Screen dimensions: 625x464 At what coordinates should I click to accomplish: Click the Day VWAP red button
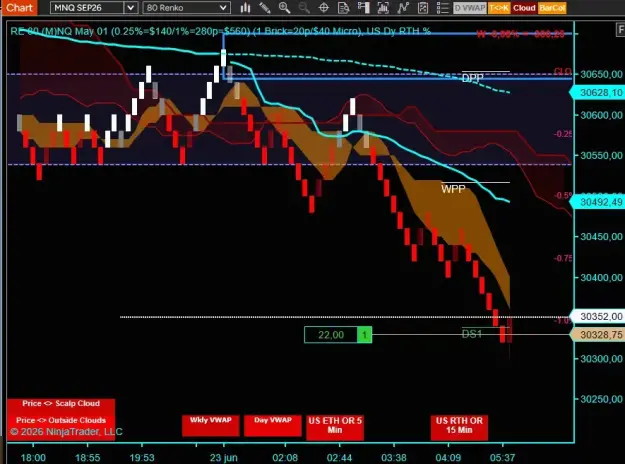click(273, 425)
